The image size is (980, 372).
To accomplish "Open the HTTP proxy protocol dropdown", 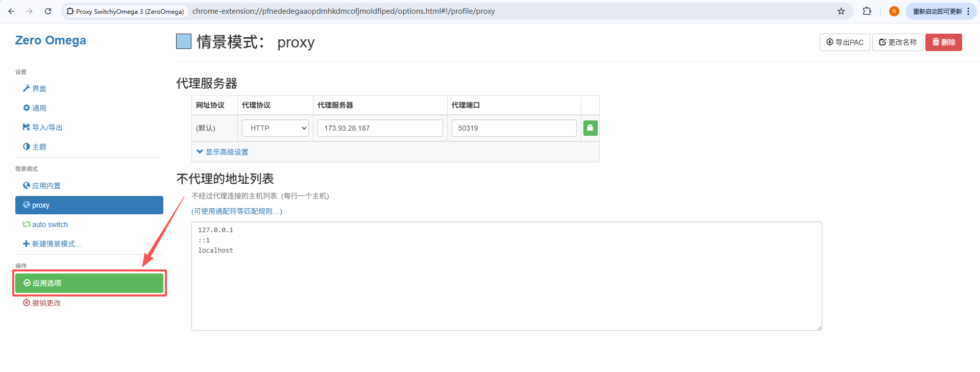I will [x=276, y=128].
